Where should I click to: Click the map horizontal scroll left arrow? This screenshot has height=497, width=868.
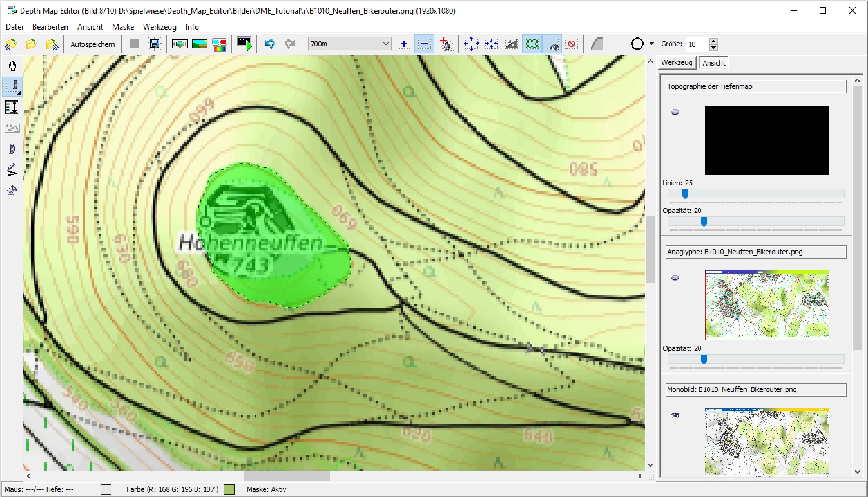pos(28,476)
